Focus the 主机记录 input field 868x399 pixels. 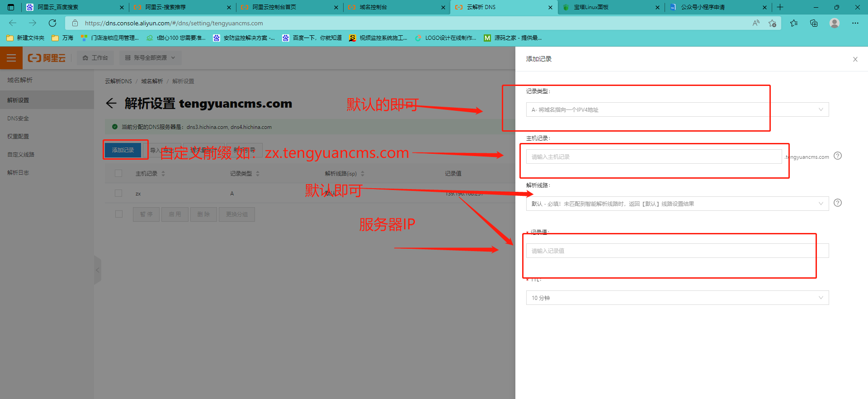(x=654, y=157)
